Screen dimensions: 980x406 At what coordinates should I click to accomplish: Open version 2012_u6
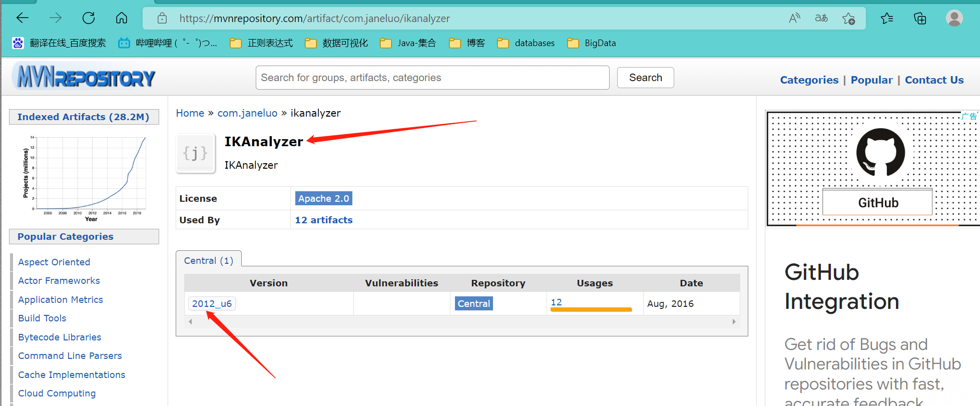point(212,303)
